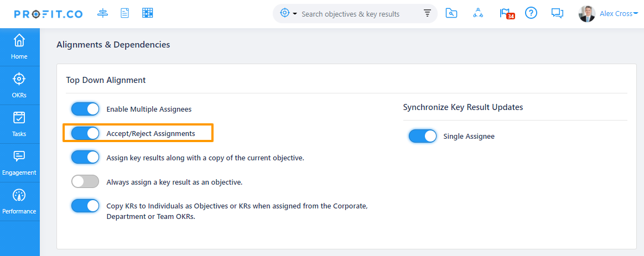The width and height of the screenshot is (644, 256).
Task: Click Synchronize Key Result Updates heading
Action: tap(463, 107)
